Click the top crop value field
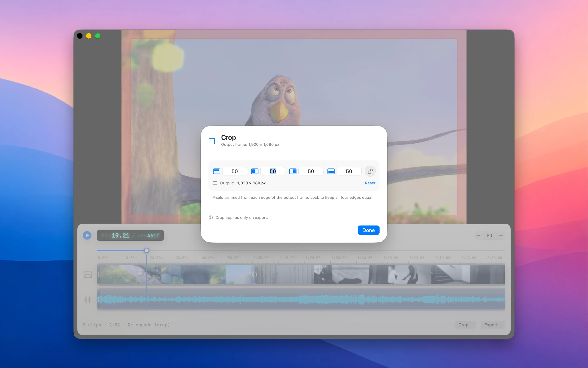Screen dimensions: 588x368 coord(234,171)
